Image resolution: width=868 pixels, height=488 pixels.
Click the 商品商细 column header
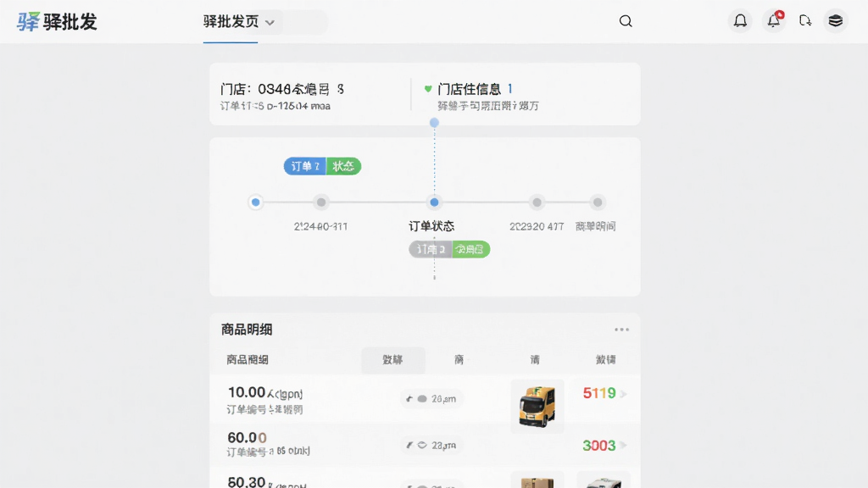pos(248,360)
